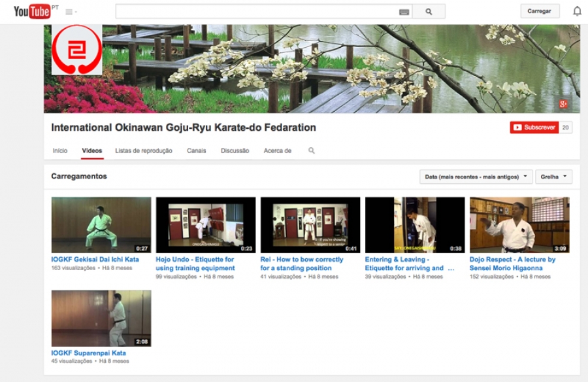
Task: Play the IOGKF Gekisai Dai Ichi Kata thumbnail
Action: pos(101,224)
